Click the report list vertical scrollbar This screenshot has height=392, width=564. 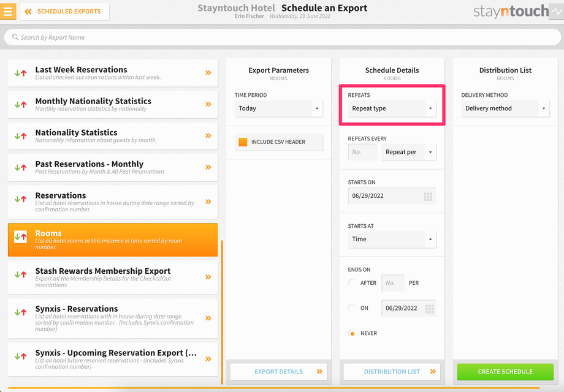coord(222,312)
